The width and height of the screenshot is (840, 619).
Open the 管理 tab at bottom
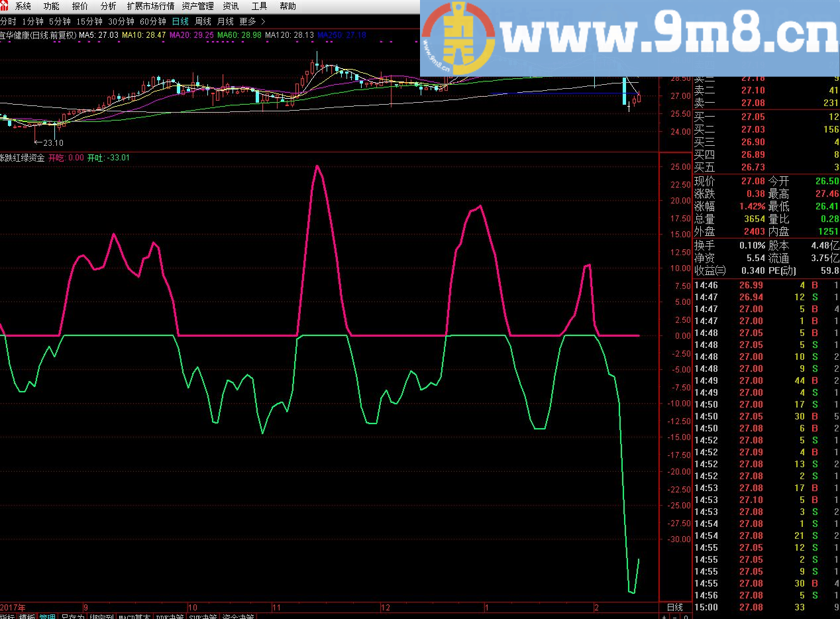pyautogui.click(x=48, y=616)
